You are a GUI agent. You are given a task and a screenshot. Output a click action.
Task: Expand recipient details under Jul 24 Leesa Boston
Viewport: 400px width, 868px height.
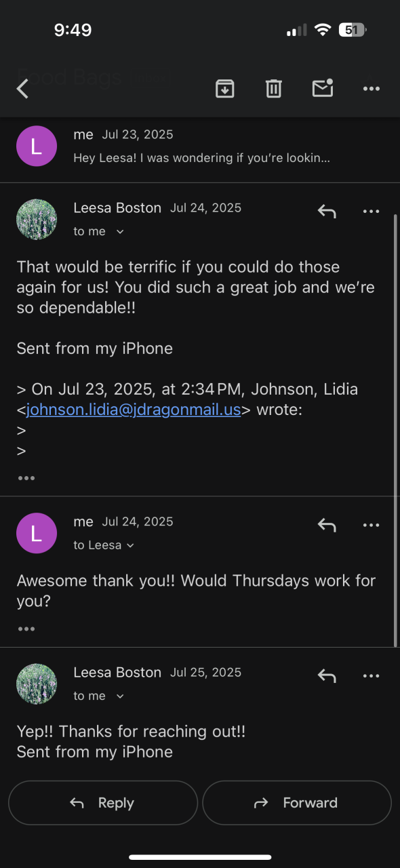[x=120, y=232]
